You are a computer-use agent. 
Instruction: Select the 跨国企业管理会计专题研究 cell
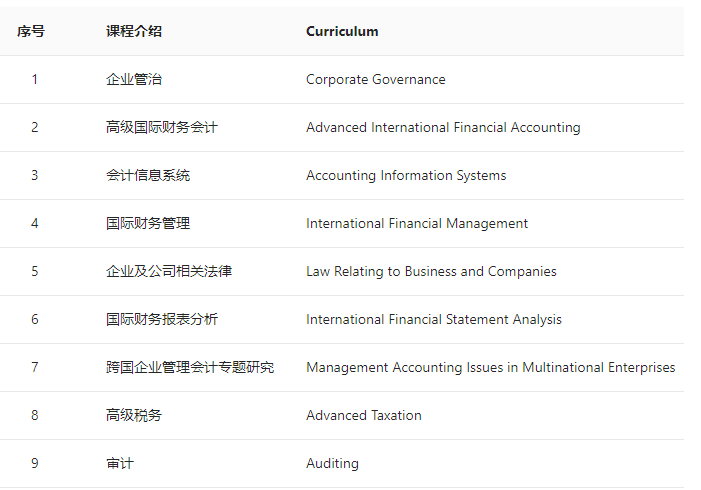coord(190,367)
